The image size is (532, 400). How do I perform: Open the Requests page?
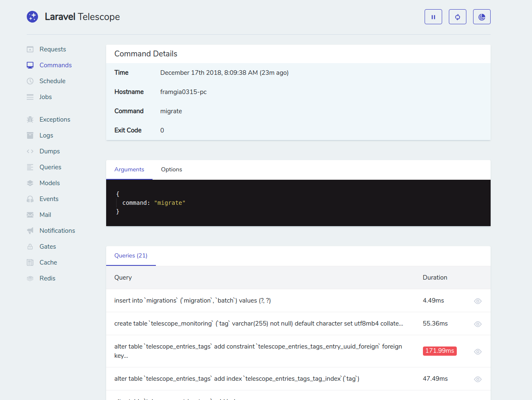coord(53,49)
